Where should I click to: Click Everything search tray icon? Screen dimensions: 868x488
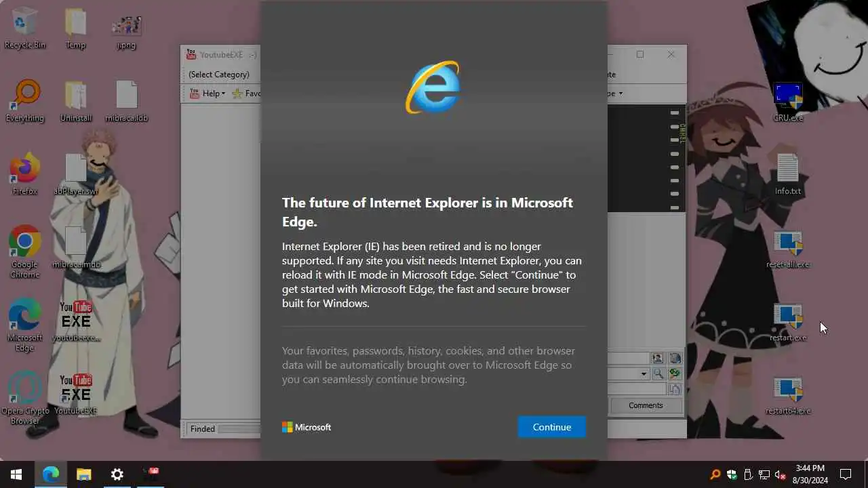point(715,474)
